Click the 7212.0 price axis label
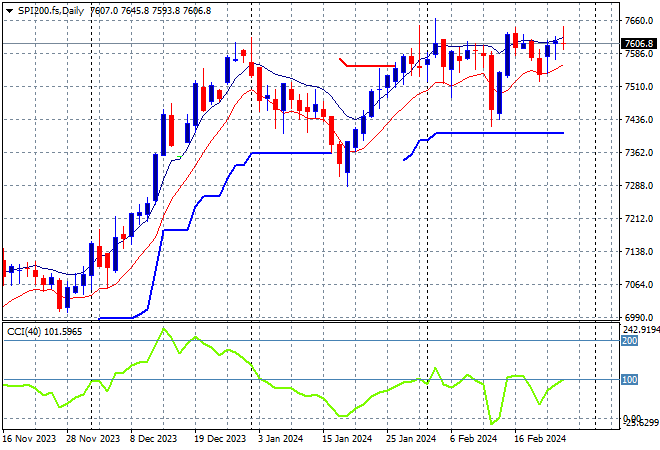 tap(638, 218)
